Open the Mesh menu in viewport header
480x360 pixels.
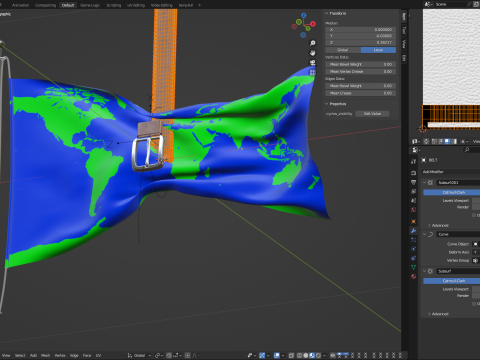pyautogui.click(x=45, y=355)
